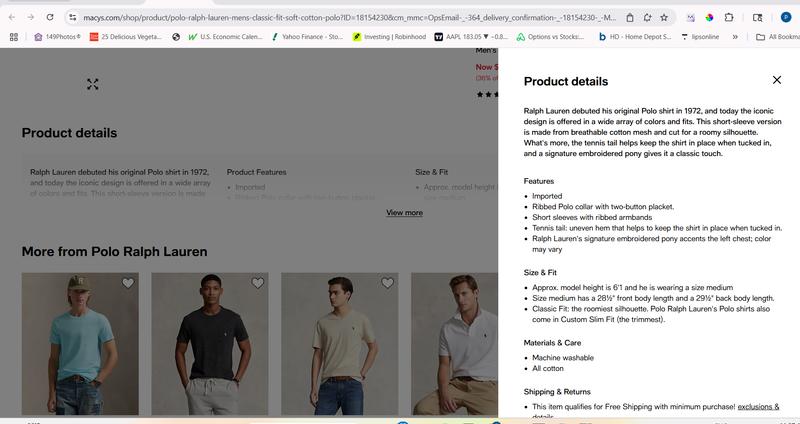Favorite the light blue tee with heart
800x424 pixels.
coord(128,284)
